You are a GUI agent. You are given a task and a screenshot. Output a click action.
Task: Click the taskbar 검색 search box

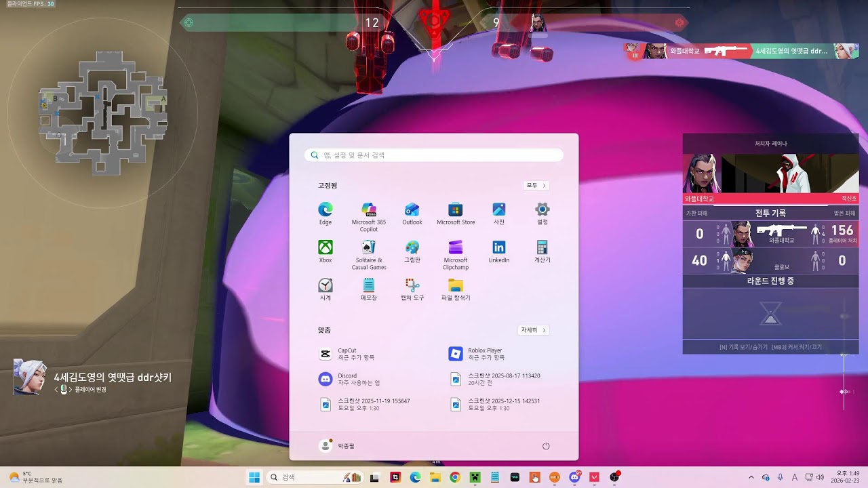315,477
